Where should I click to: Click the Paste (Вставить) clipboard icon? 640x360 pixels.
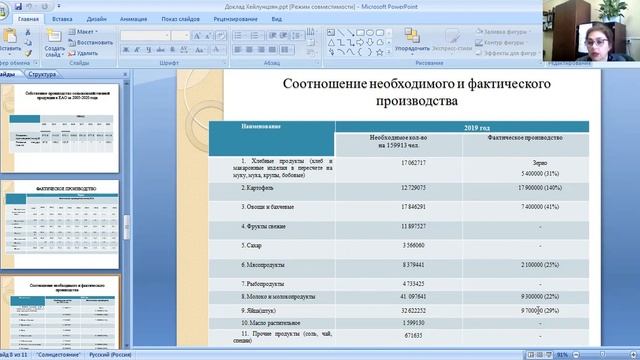tap(9, 37)
